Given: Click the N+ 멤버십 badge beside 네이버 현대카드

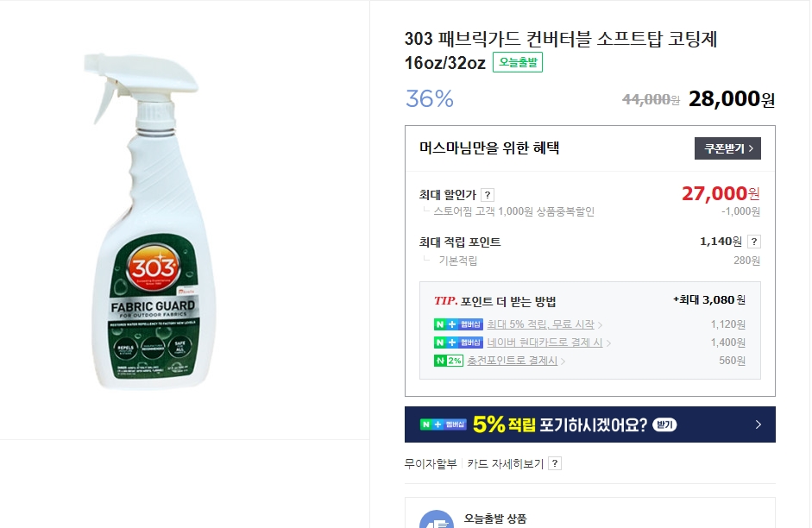Looking at the screenshot, I should point(458,343).
